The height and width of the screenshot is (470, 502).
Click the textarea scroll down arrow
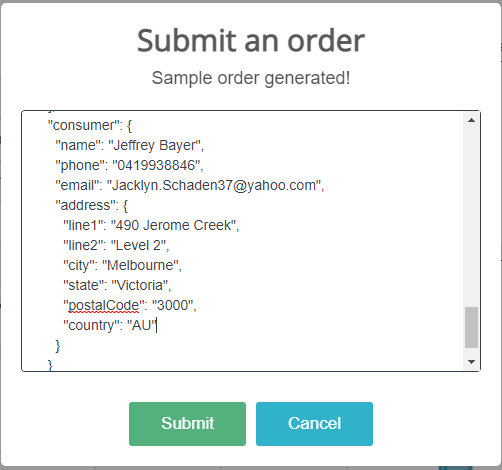(x=471, y=362)
